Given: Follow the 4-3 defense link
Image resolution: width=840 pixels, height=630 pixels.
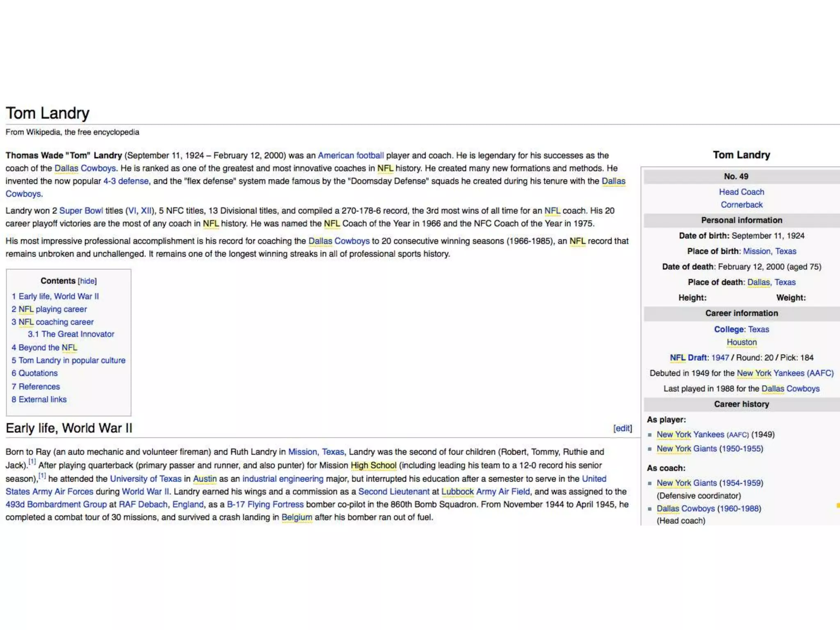Looking at the screenshot, I should click(126, 181).
